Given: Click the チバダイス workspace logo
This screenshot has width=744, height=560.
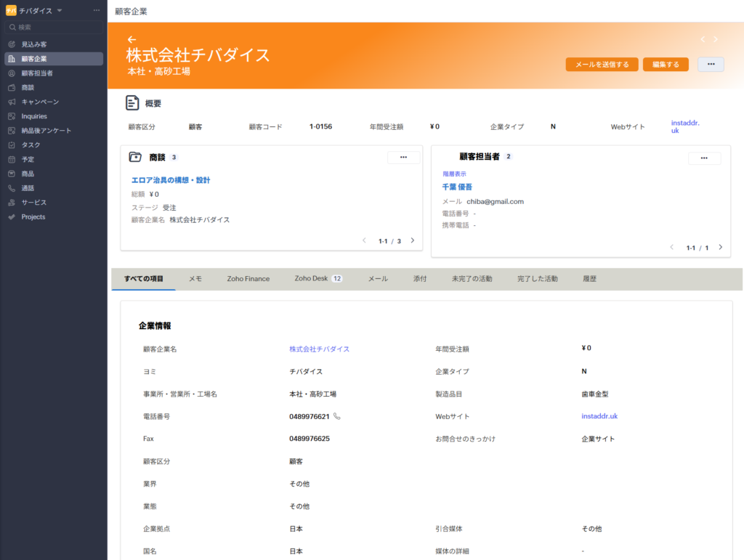Looking at the screenshot, I should pos(11,10).
